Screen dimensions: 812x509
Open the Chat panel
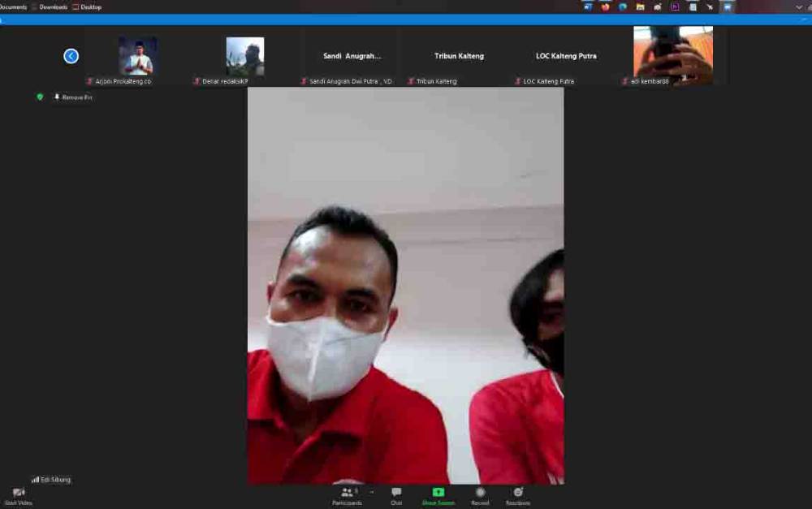click(396, 492)
